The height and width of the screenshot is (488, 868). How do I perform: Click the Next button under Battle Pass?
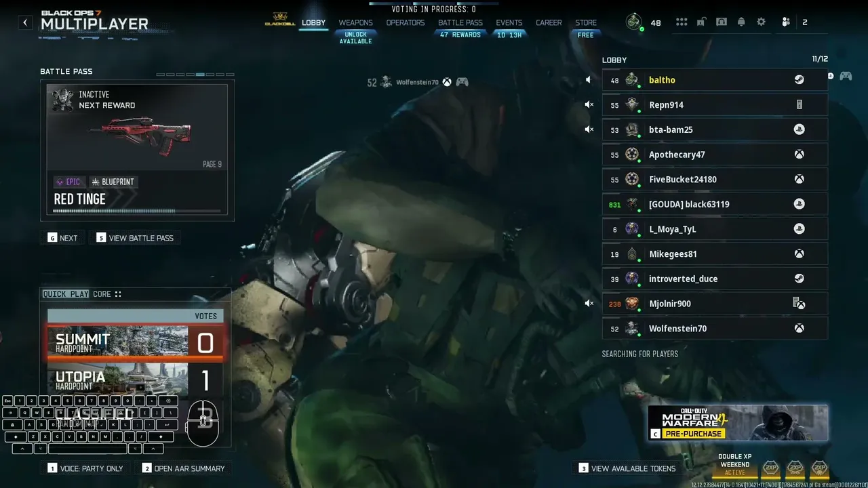pyautogui.click(x=62, y=238)
